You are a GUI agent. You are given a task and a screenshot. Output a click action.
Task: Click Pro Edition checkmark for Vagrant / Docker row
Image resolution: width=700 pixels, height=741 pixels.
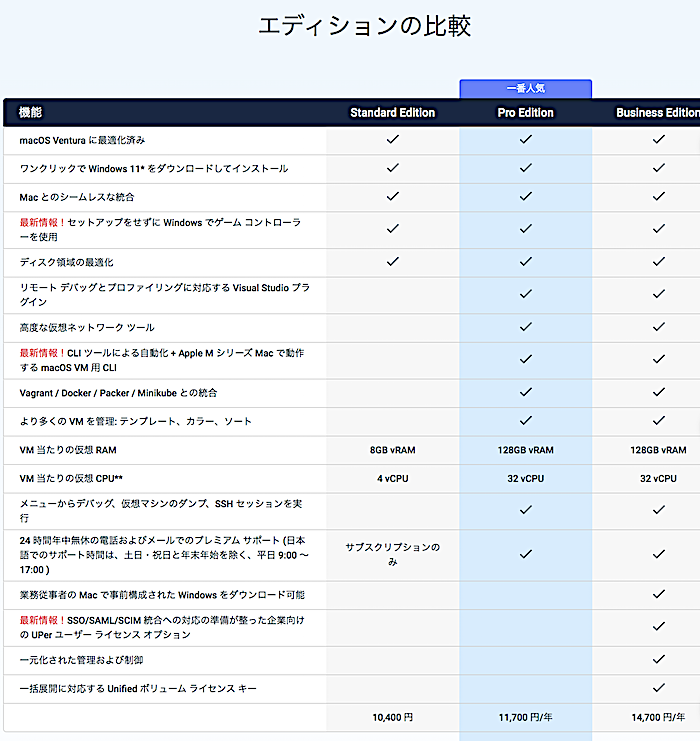coord(525,393)
